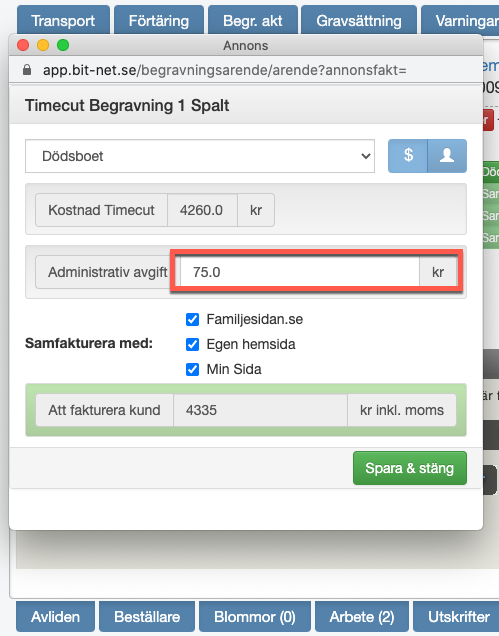Open the Dödsboet payer dropdown
This screenshot has width=499, height=636.
[200, 156]
